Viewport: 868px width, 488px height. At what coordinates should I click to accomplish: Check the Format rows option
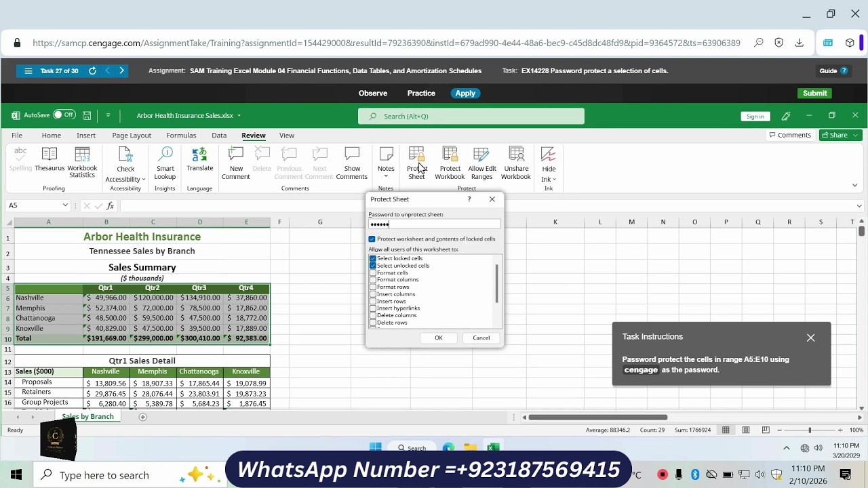372,287
